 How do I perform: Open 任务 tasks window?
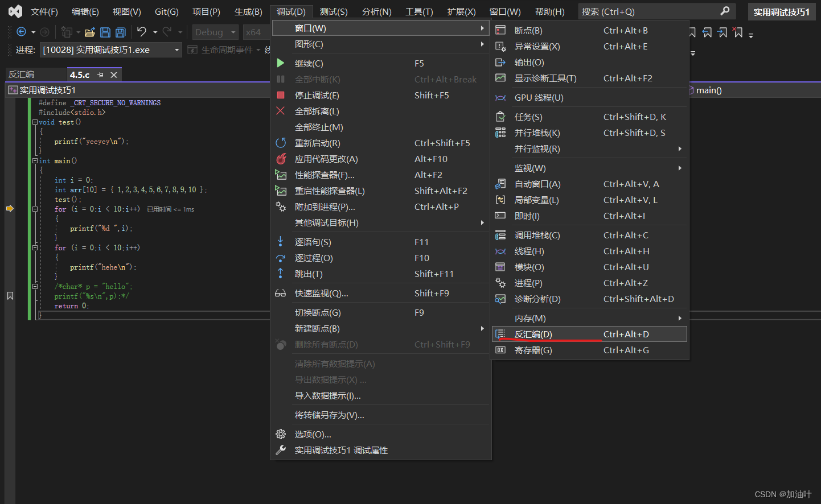[x=589, y=117]
